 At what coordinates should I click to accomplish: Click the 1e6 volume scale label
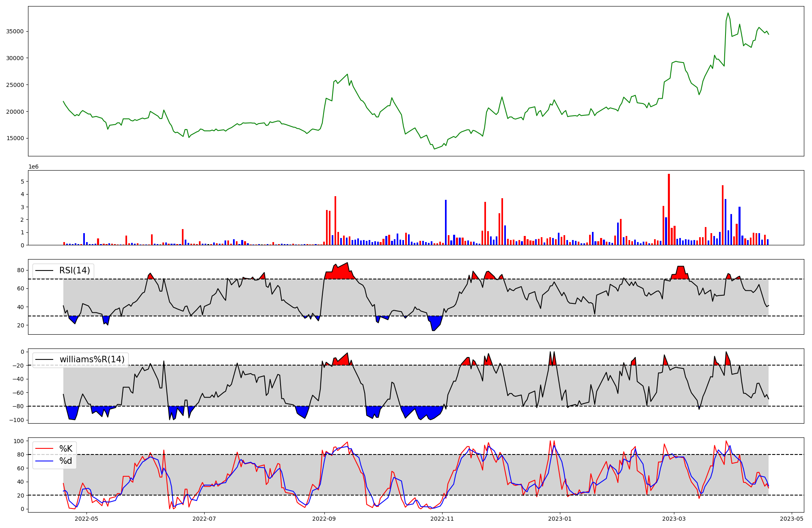(33, 167)
